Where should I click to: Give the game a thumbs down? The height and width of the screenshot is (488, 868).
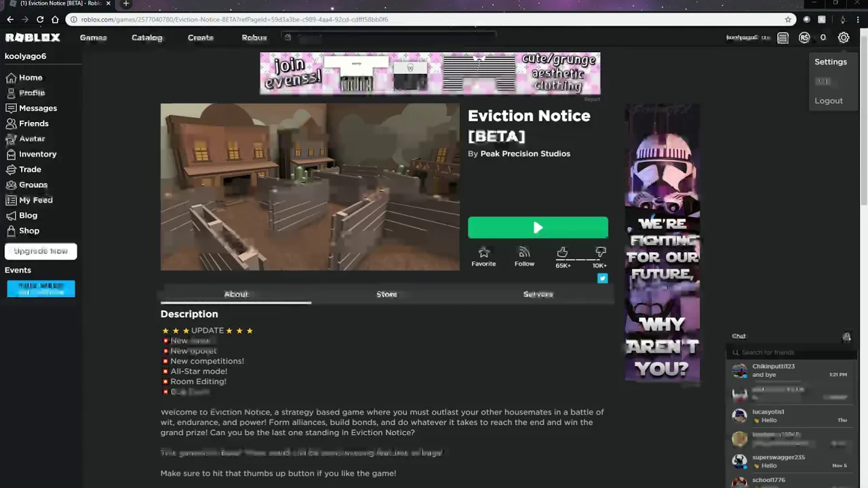pyautogui.click(x=600, y=253)
